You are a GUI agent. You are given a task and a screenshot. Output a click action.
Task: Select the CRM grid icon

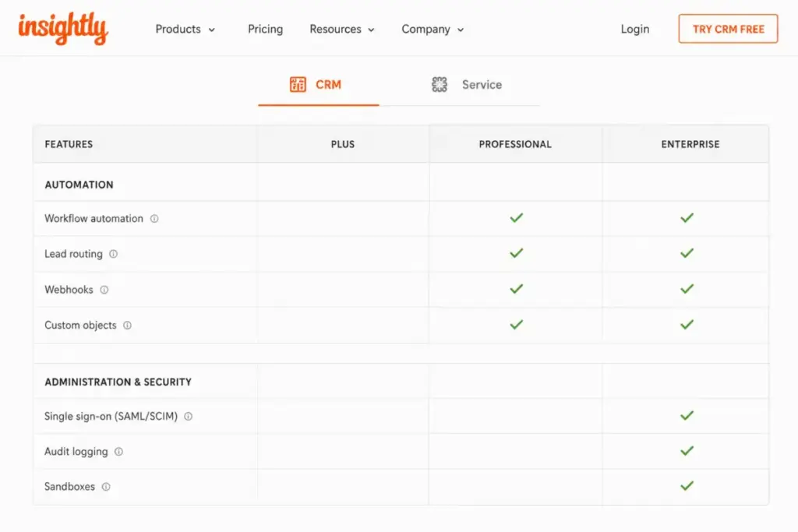(298, 84)
